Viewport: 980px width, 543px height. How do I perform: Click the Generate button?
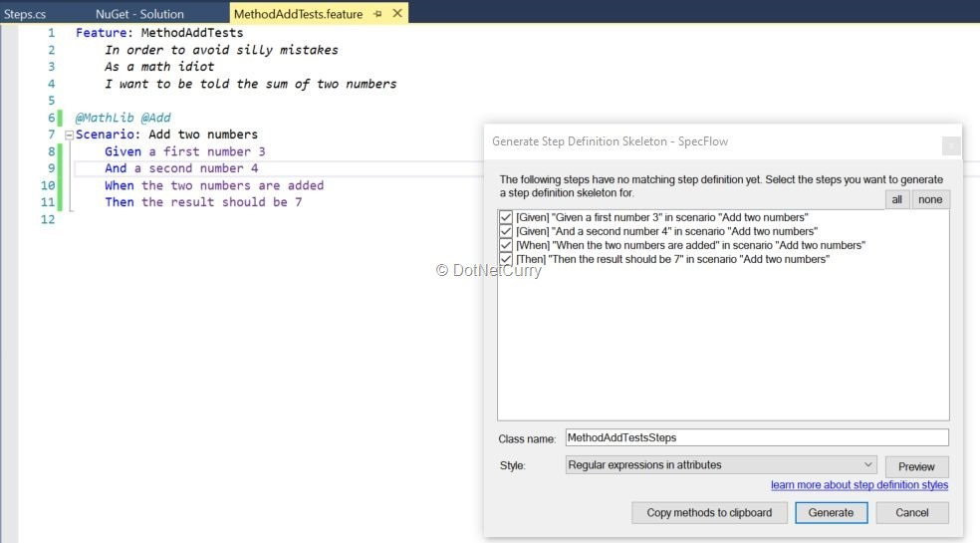tap(831, 513)
